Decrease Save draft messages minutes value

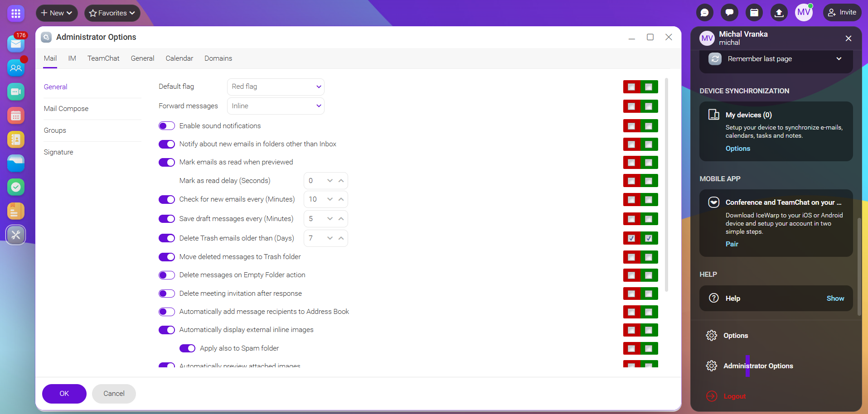point(330,219)
